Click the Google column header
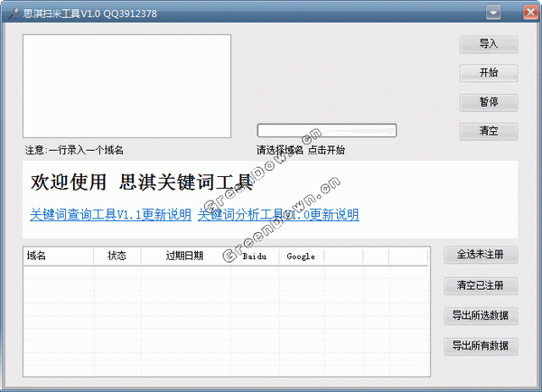 click(301, 257)
